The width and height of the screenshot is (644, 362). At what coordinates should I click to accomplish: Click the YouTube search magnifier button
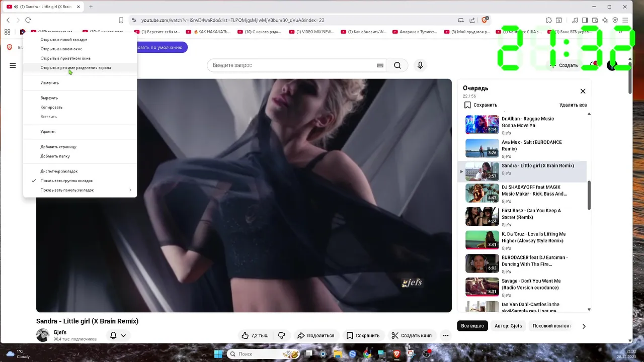tap(397, 65)
